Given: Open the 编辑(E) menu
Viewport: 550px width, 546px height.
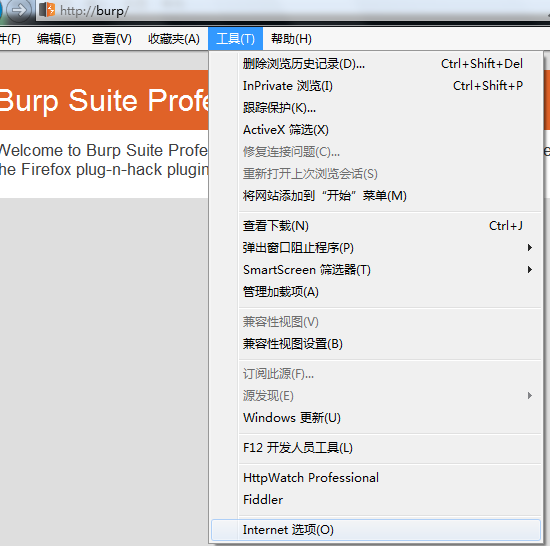Looking at the screenshot, I should 56,39.
